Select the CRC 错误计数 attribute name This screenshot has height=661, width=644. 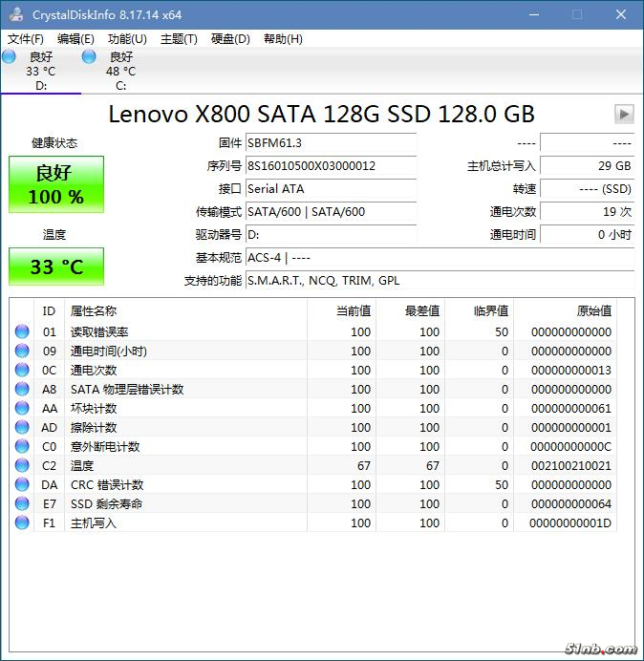pos(107,485)
